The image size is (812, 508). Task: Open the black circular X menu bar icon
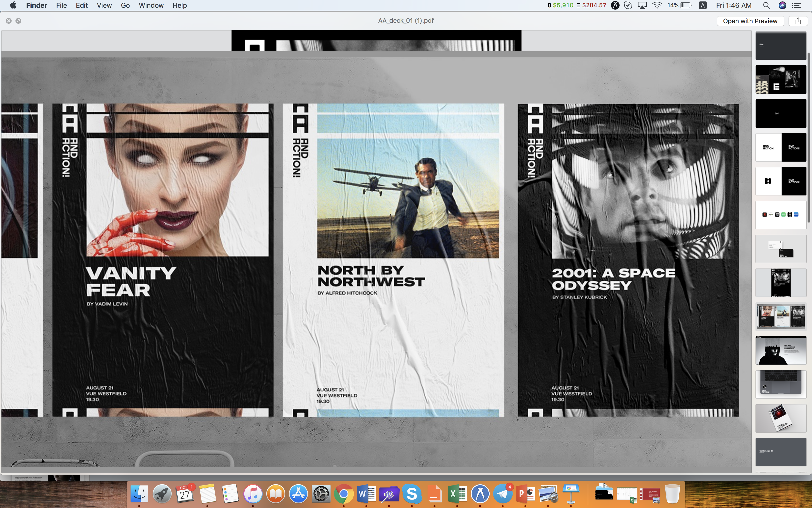[615, 5]
